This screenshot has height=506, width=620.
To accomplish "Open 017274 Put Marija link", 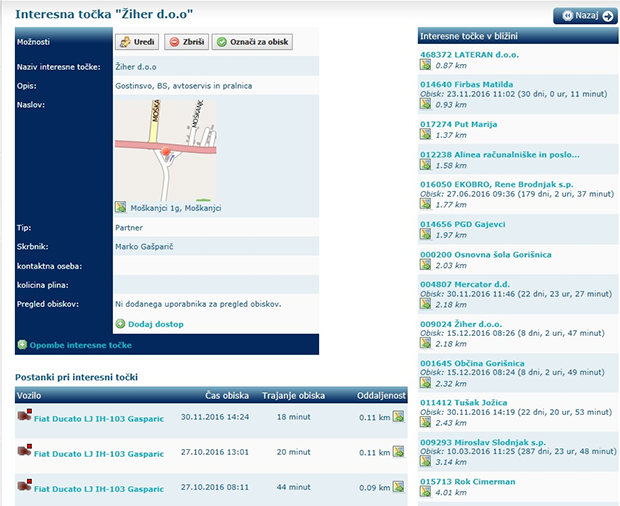I will click(x=459, y=124).
